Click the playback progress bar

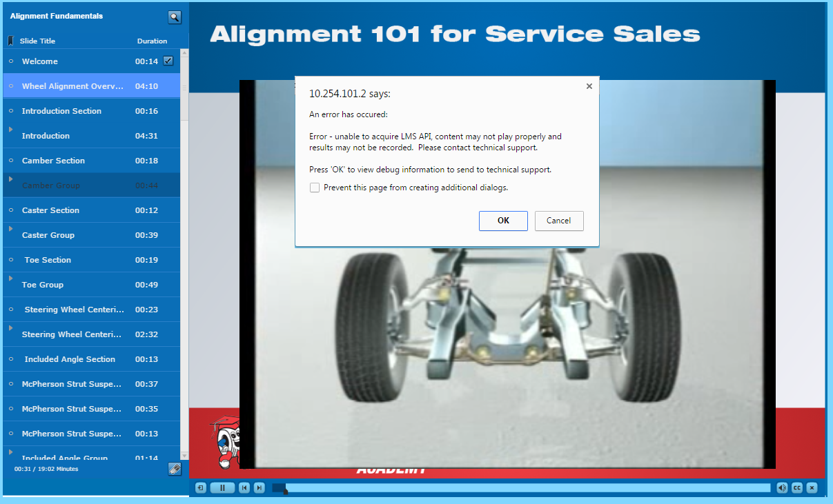tap(525, 488)
